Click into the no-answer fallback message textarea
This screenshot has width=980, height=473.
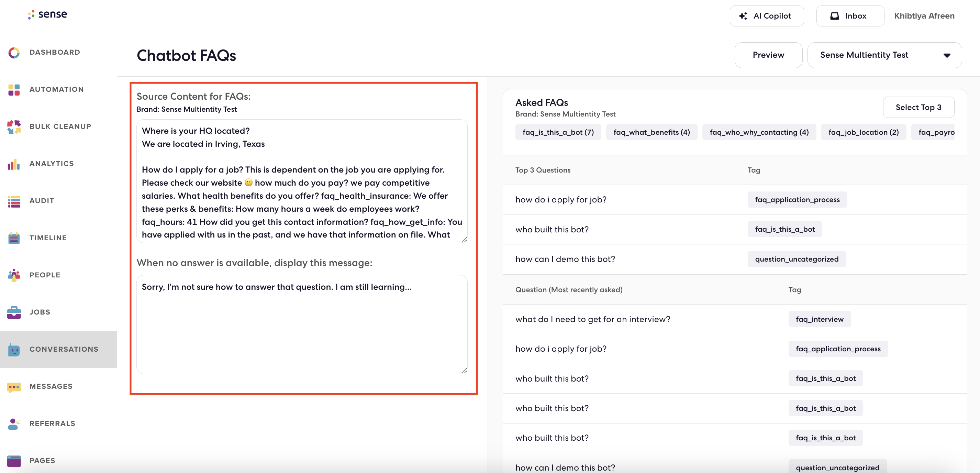tap(302, 324)
